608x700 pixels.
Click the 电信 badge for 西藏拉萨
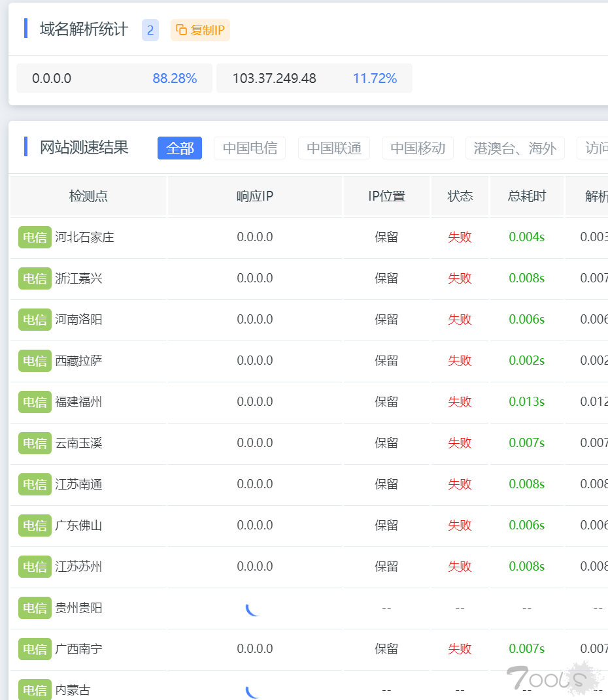(35, 361)
